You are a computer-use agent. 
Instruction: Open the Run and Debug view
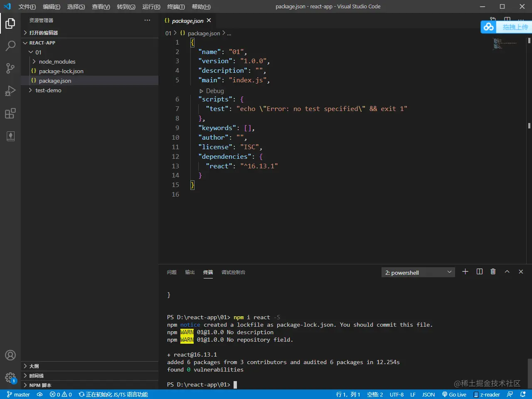tap(10, 91)
